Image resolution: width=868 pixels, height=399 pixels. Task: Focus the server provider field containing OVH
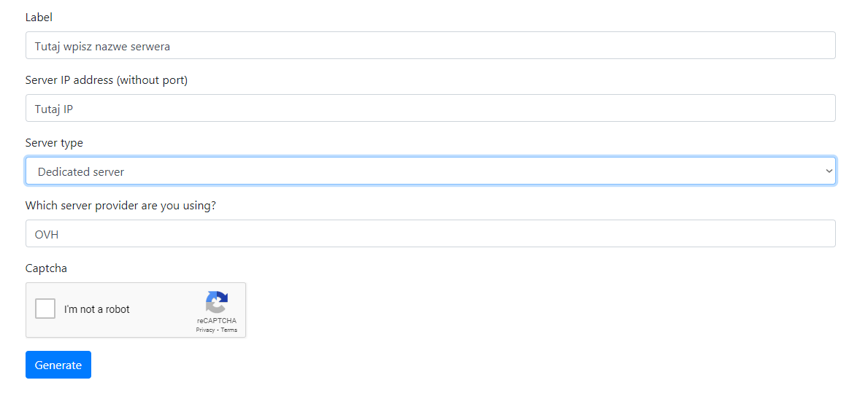point(430,234)
